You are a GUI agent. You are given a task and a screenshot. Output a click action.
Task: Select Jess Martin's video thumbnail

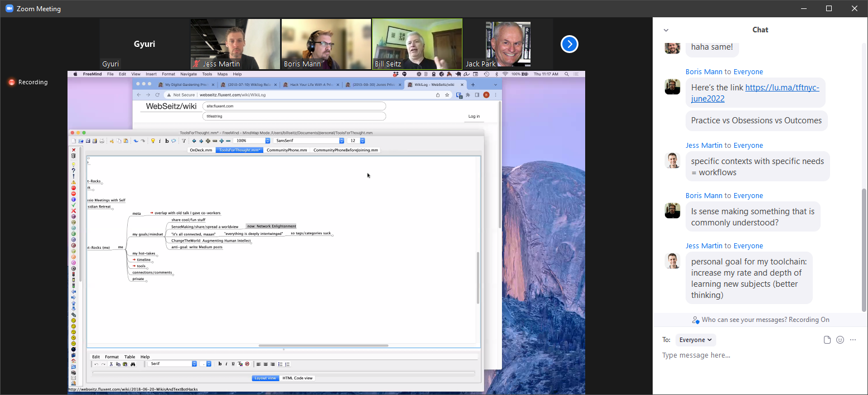tap(235, 44)
